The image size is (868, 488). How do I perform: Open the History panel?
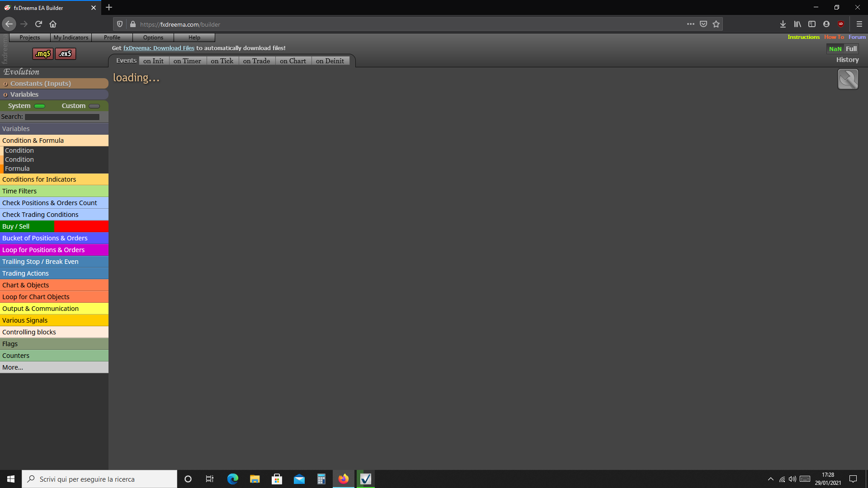[x=847, y=60]
